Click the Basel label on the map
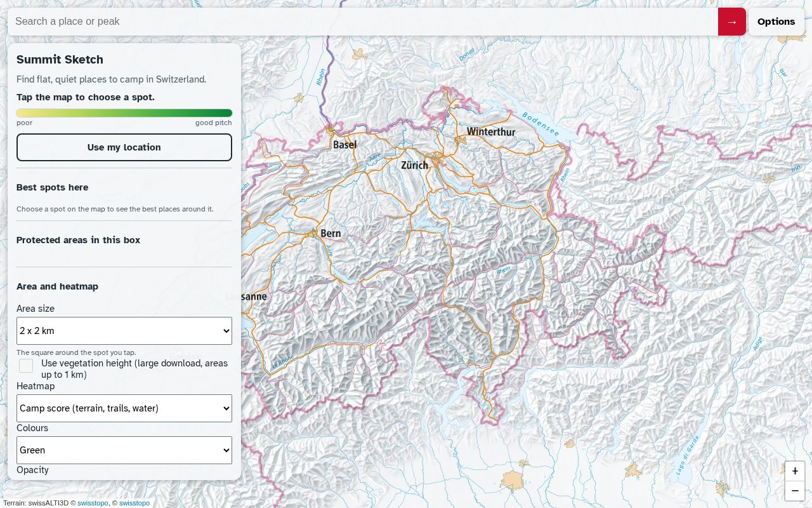Image resolution: width=812 pixels, height=508 pixels. point(344,145)
